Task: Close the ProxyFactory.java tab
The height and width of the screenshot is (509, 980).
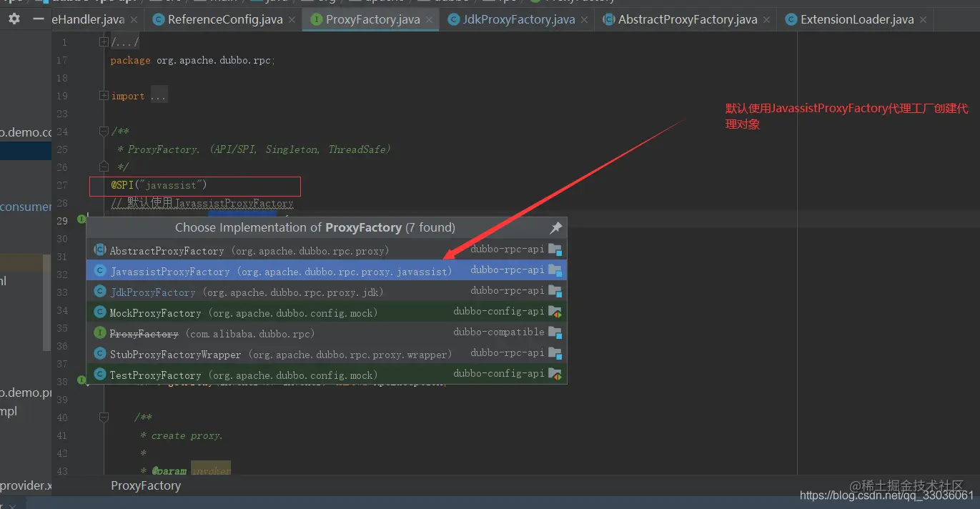Action: (x=430, y=20)
